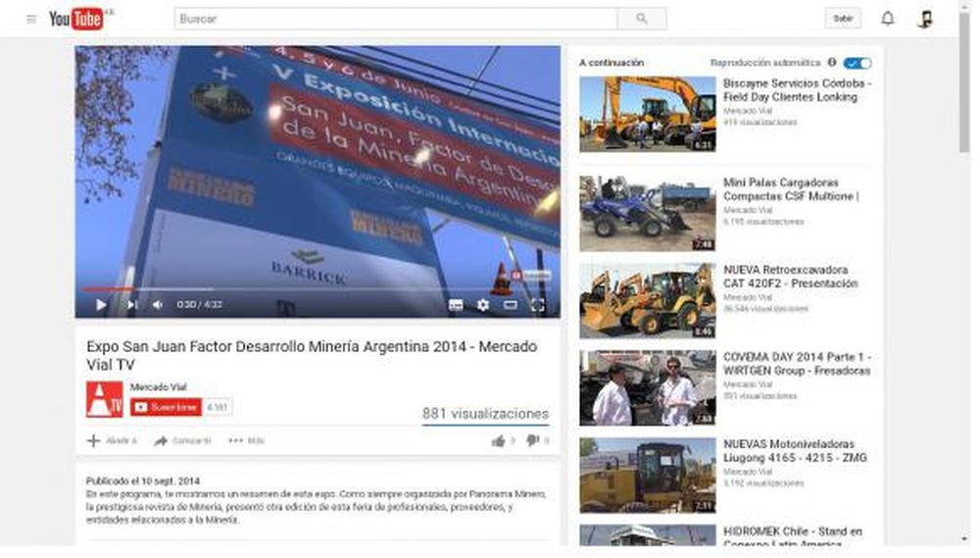Open the autoplay info icon

[x=832, y=63]
